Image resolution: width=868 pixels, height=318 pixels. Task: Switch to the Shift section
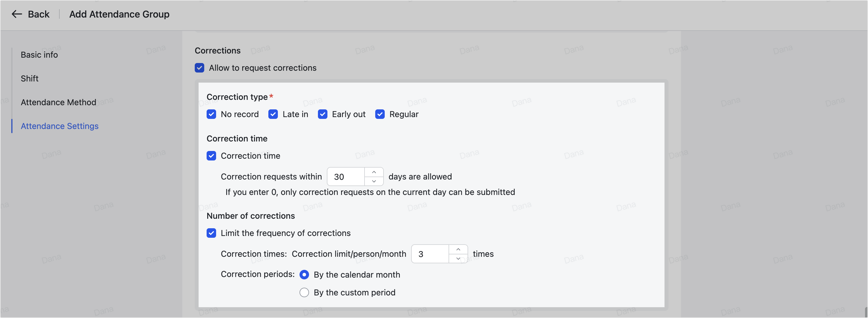(30, 78)
